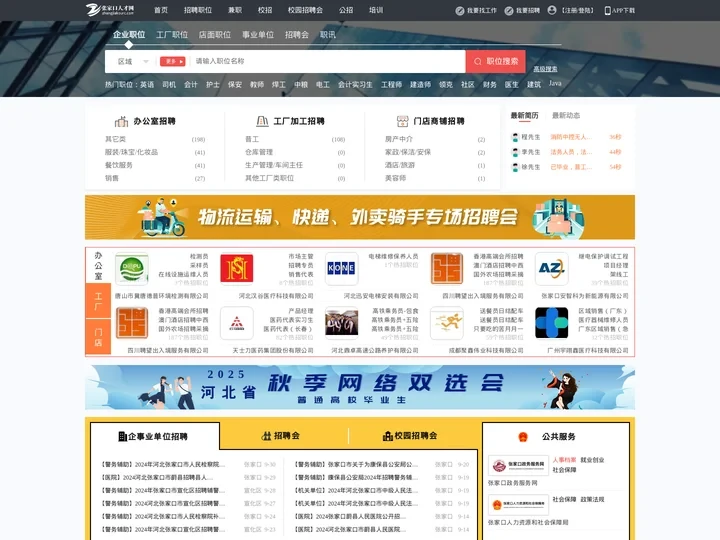
Task: Click the 校园招聘会 tab in the yellow panel
Action: 410,436
